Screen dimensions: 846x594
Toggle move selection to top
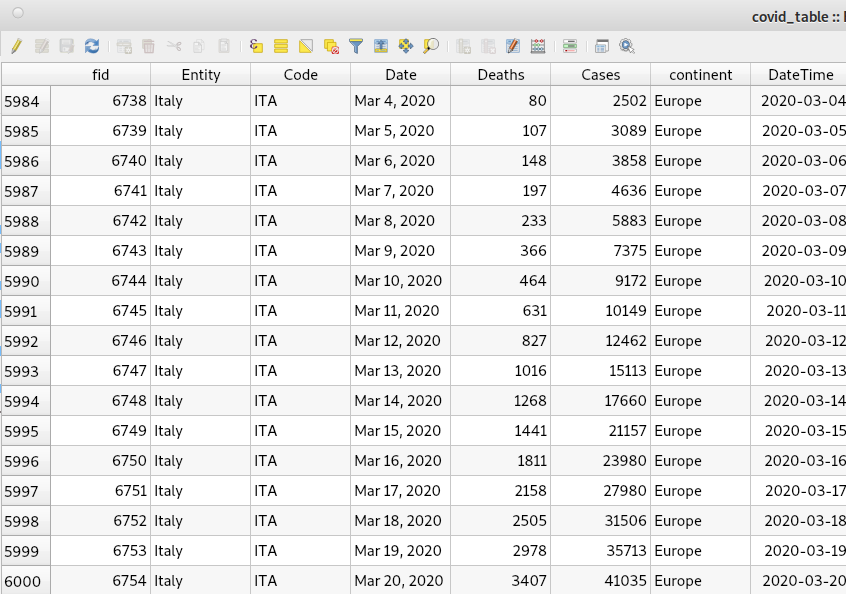[x=381, y=46]
